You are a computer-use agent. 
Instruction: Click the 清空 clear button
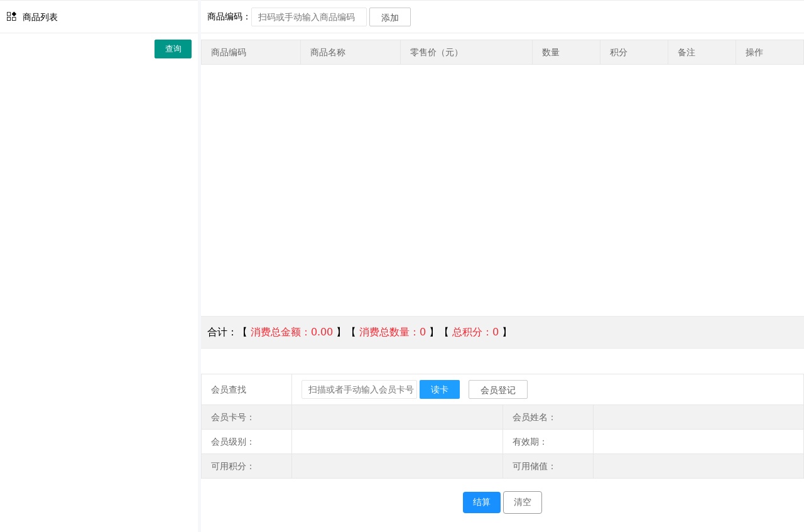coord(522,502)
